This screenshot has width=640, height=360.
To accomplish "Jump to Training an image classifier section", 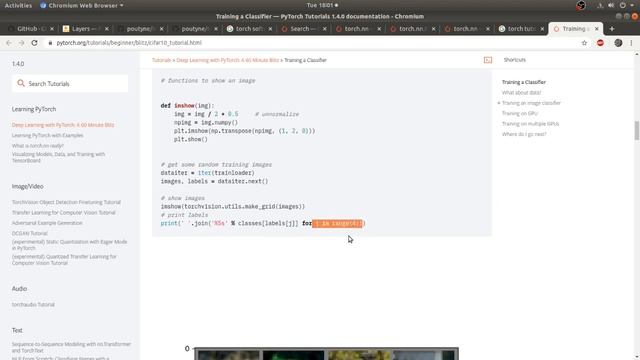I will pos(531,103).
